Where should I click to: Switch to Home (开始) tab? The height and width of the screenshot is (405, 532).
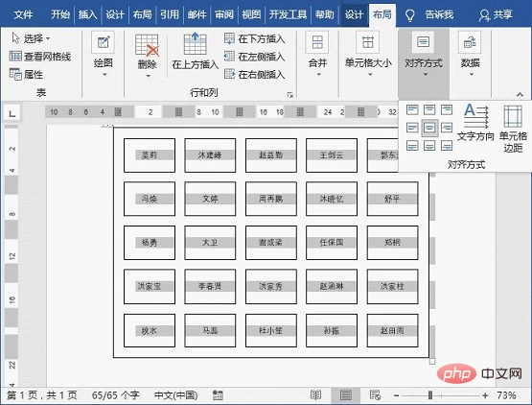pos(60,14)
